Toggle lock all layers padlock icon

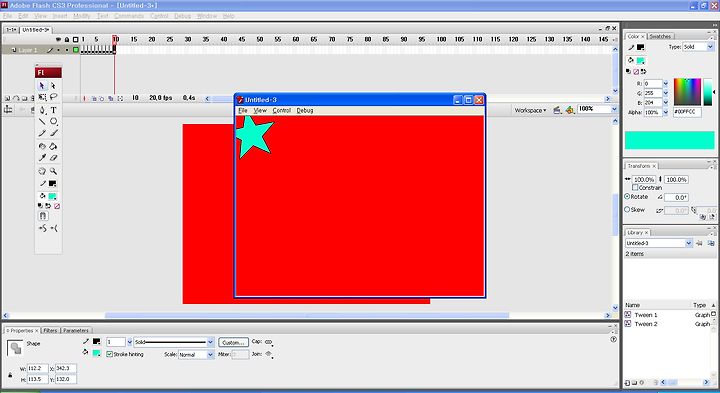[67, 39]
